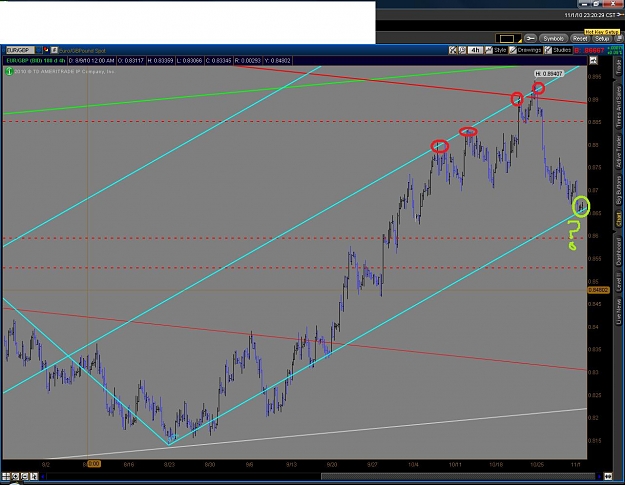Click the chart maximize icon above the price axis
625x485 pixels.
click(593, 61)
